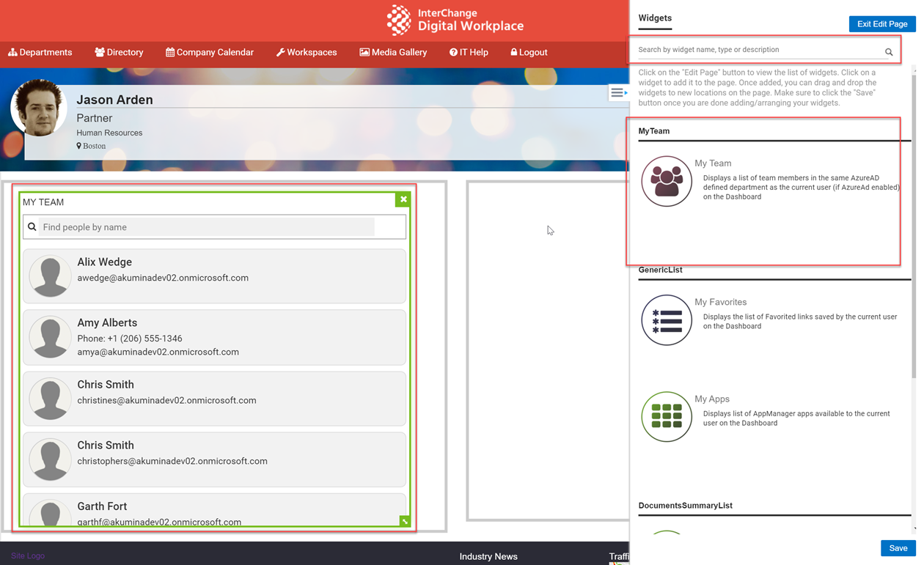Click the InterChange Digital Workplace logo
This screenshot has height=565, width=924.
(455, 20)
